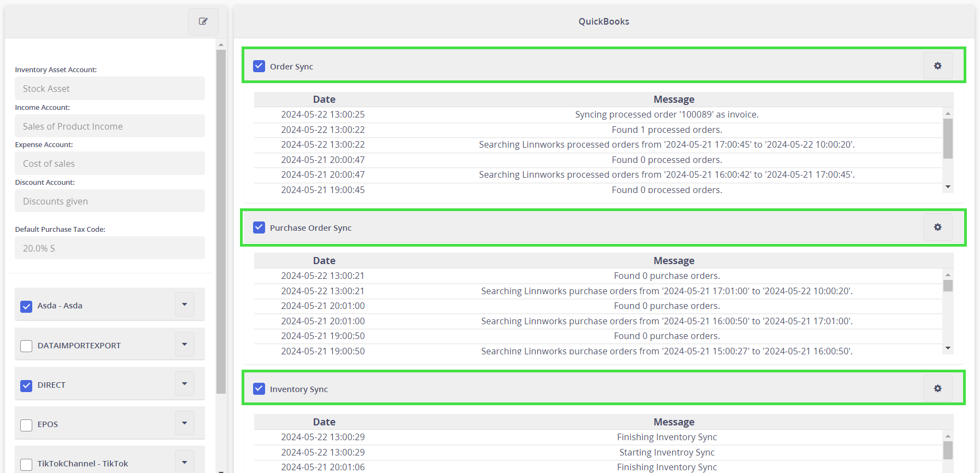
Task: Check the EPOS channel checkbox
Action: 26,425
